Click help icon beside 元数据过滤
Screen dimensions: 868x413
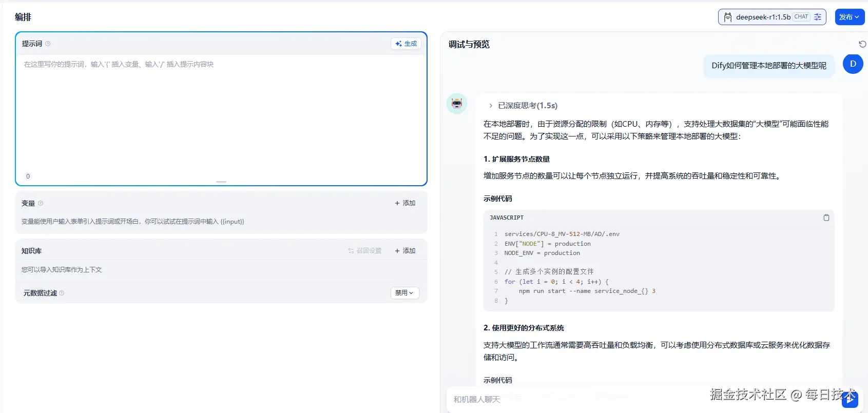(62, 293)
